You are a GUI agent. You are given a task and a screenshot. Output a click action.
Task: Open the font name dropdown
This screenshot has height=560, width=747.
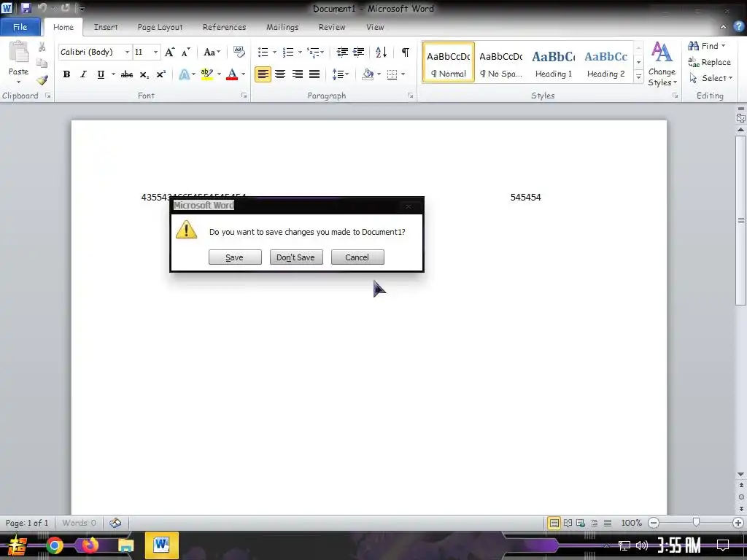click(x=127, y=52)
